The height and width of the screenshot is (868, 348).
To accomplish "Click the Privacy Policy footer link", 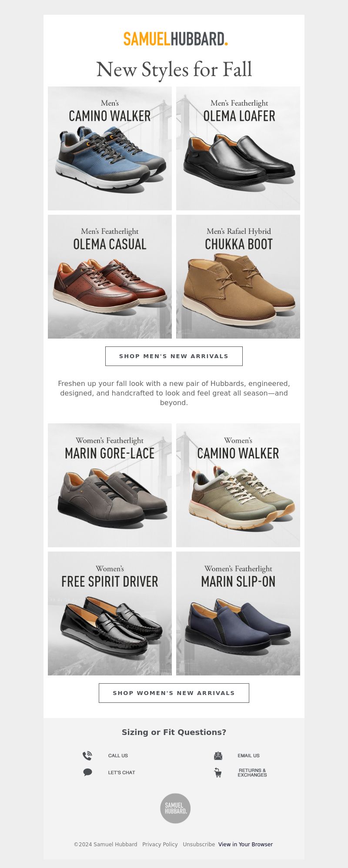I will [160, 844].
